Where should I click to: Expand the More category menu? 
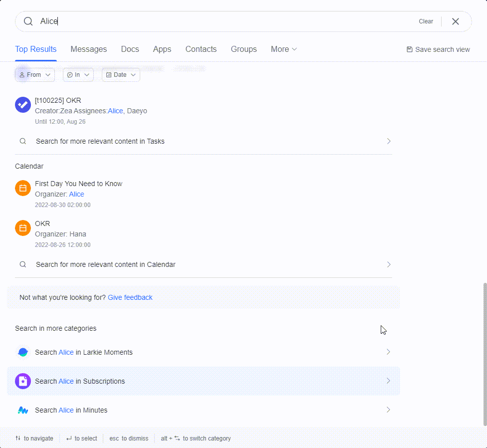coord(283,49)
